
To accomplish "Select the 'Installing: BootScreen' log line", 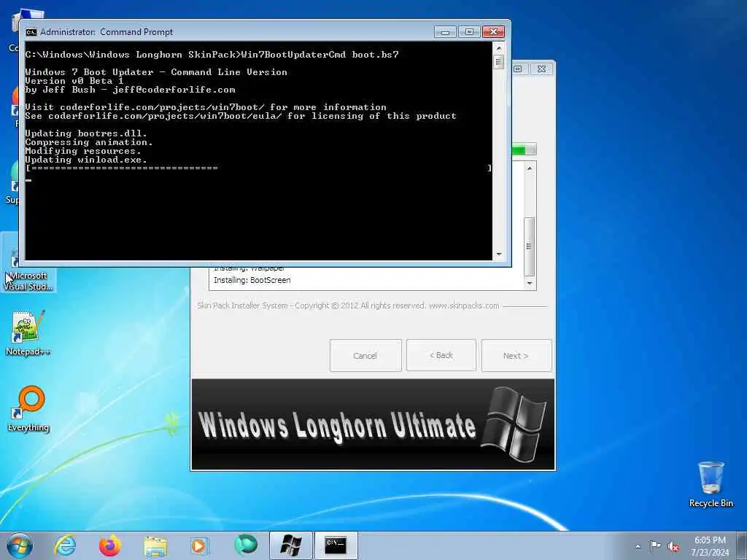I will [x=252, y=280].
